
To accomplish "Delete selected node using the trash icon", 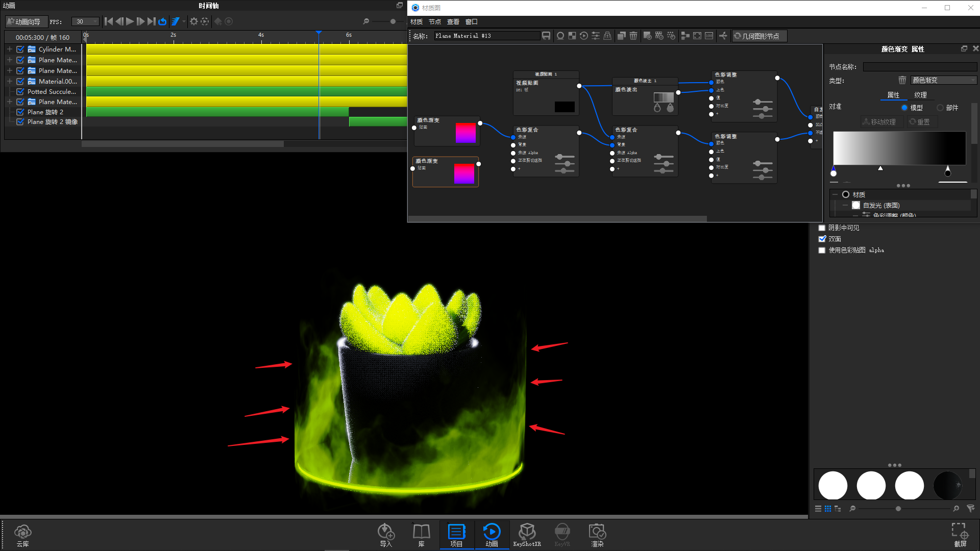I will pyautogui.click(x=633, y=36).
